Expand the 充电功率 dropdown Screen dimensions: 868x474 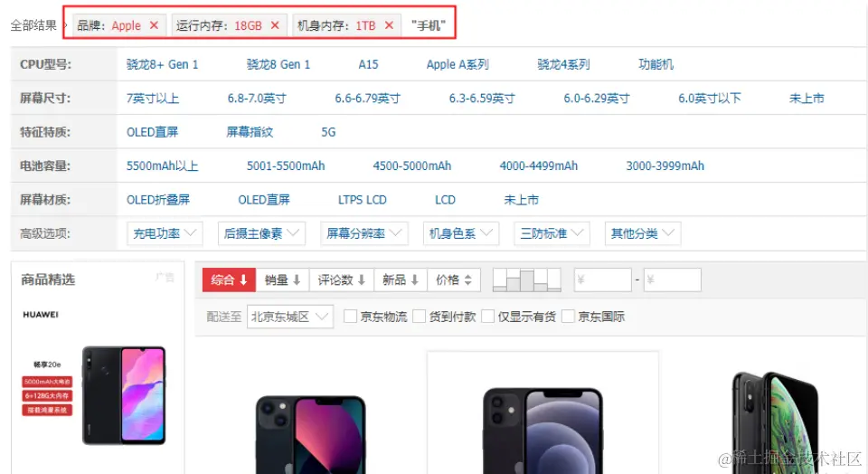click(165, 233)
